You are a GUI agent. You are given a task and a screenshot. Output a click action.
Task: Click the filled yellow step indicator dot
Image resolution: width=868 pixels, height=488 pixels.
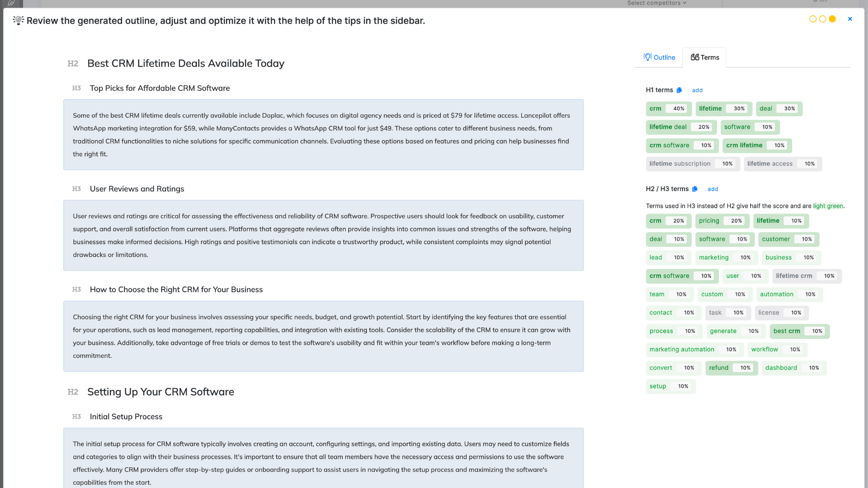(832, 19)
